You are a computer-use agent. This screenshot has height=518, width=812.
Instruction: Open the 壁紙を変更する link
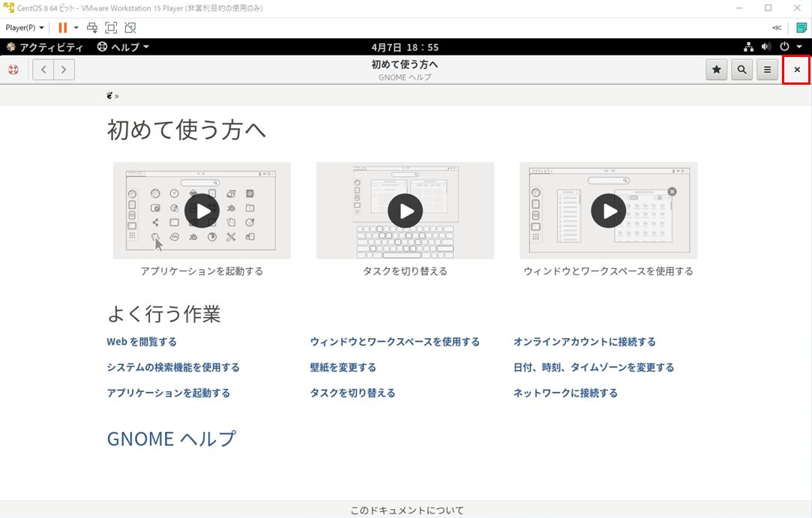tap(343, 367)
